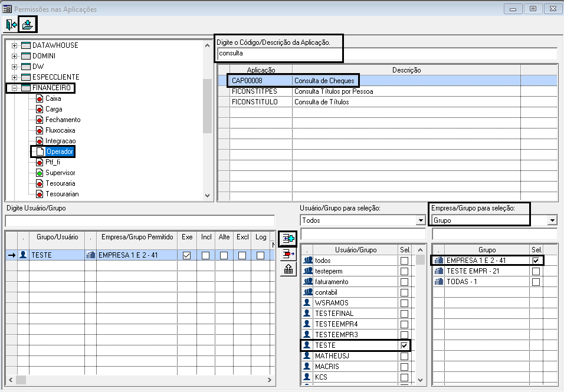The width and height of the screenshot is (564, 392).
Task: Click the green icon beside Supervisor
Action: (x=40, y=173)
